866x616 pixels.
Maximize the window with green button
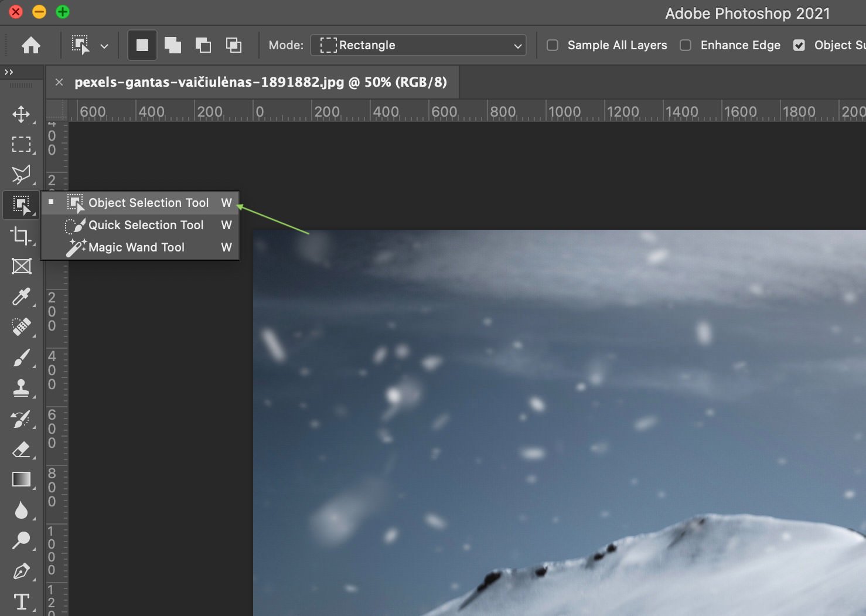tap(63, 11)
